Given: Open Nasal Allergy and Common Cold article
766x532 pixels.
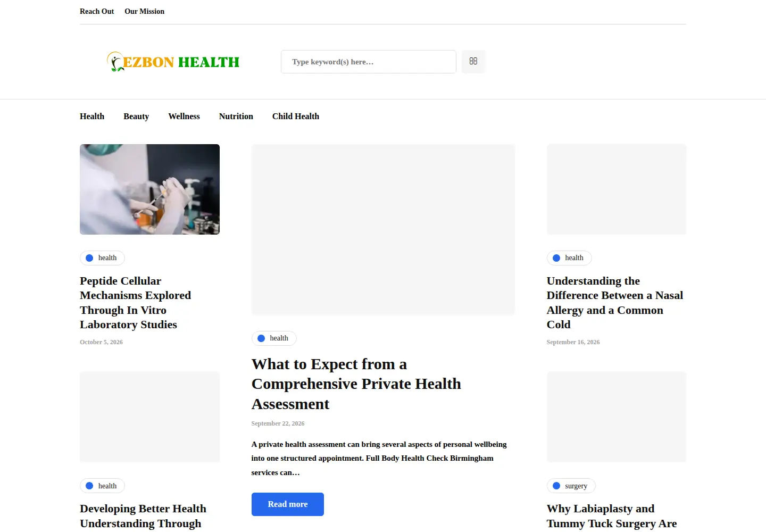Looking at the screenshot, I should (x=615, y=303).
